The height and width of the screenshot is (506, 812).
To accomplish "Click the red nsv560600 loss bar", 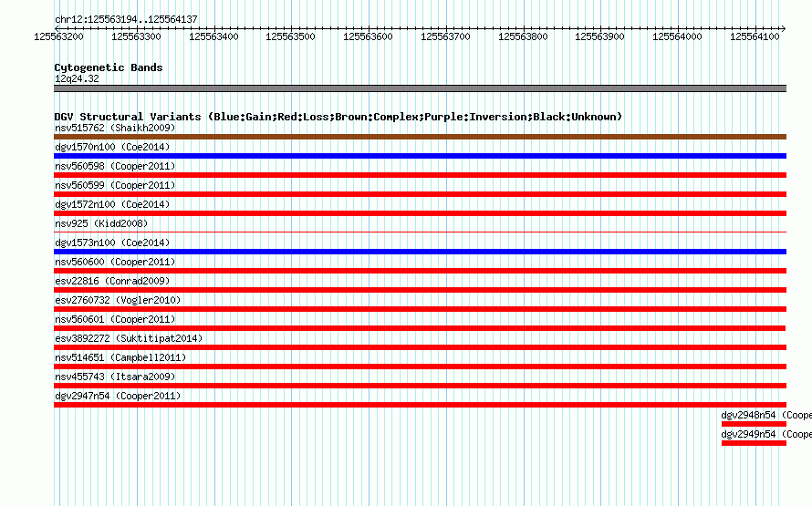I will pos(420,271).
